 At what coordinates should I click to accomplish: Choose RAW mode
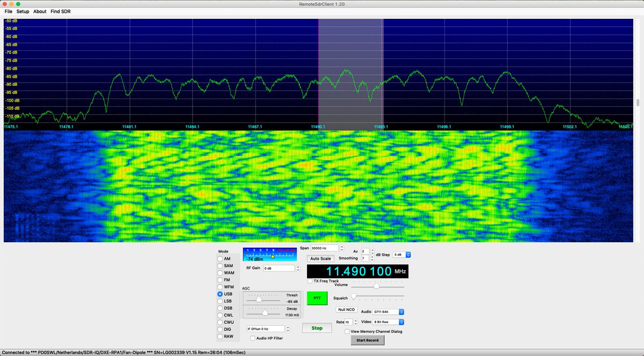[x=220, y=336]
